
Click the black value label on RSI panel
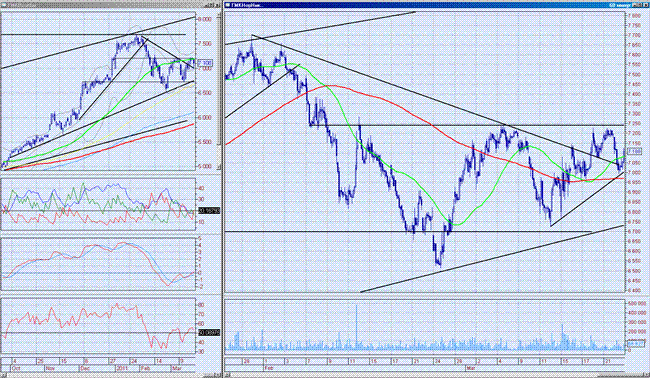209,332
